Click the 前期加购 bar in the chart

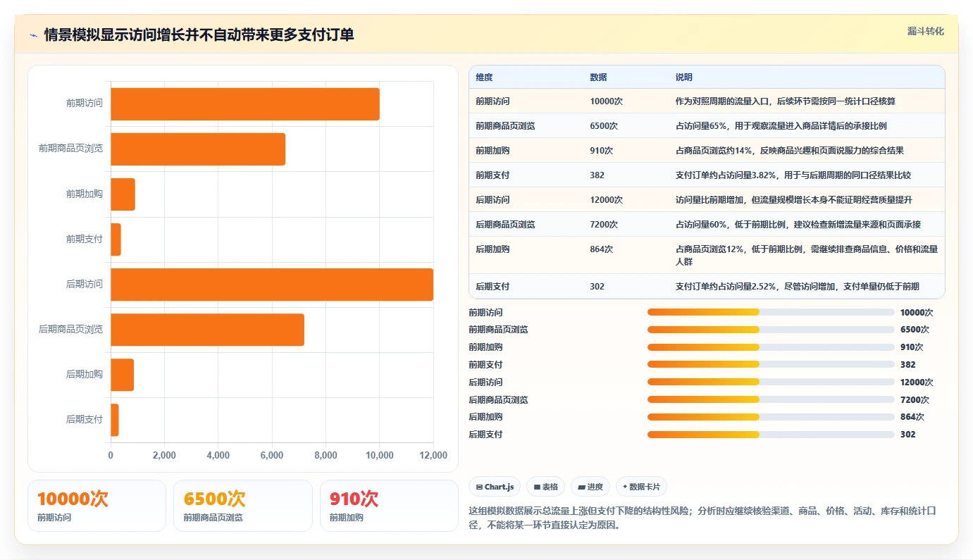click(123, 194)
